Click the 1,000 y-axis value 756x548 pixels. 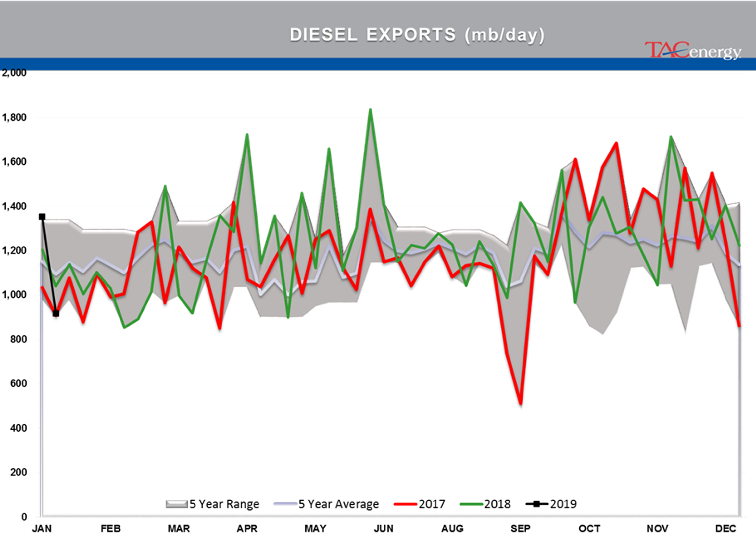tap(14, 295)
